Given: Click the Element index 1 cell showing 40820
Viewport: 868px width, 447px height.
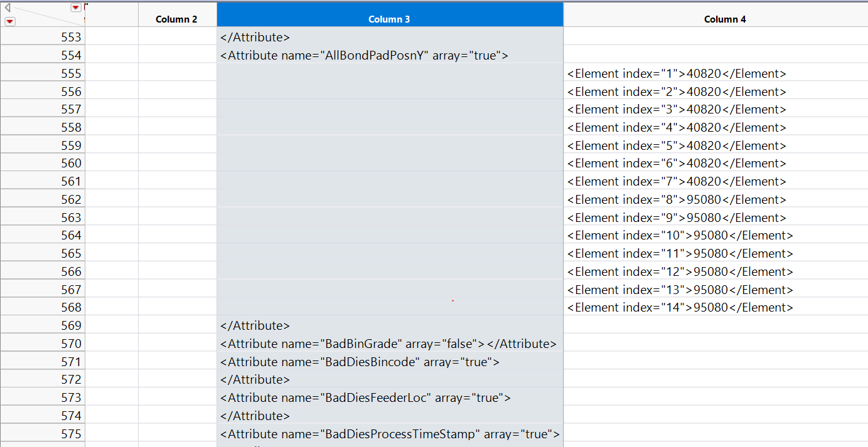Looking at the screenshot, I should point(680,73).
